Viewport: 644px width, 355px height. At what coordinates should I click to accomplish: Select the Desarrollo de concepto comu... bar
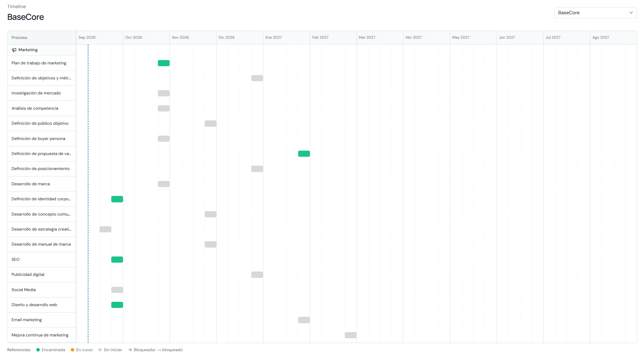pyautogui.click(x=211, y=214)
